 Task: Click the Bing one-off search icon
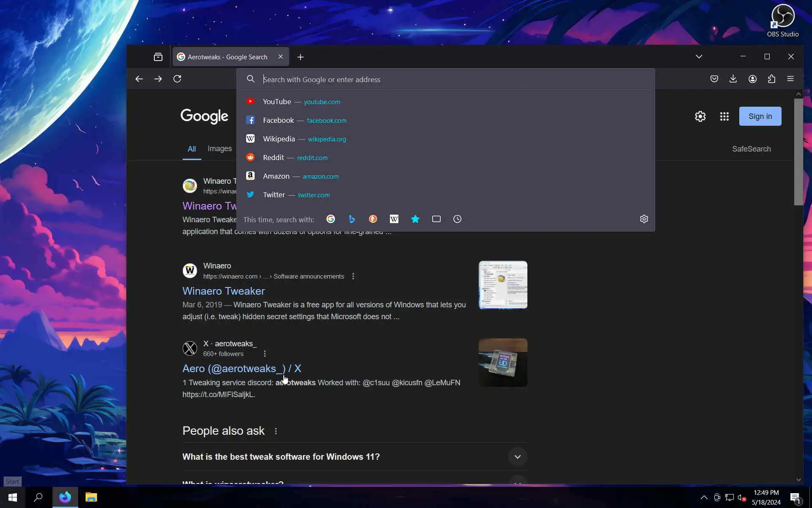coord(351,219)
